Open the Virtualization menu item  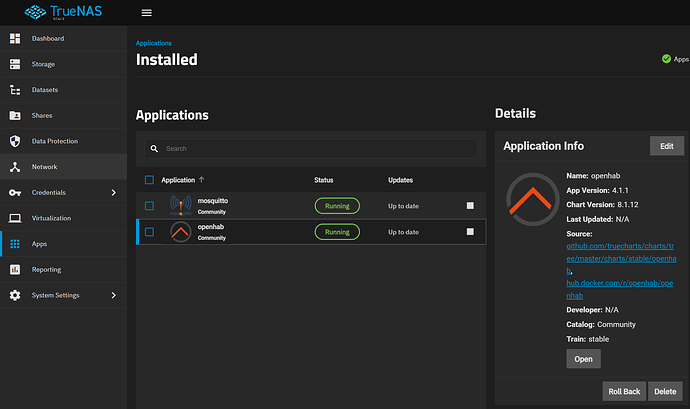click(x=63, y=218)
